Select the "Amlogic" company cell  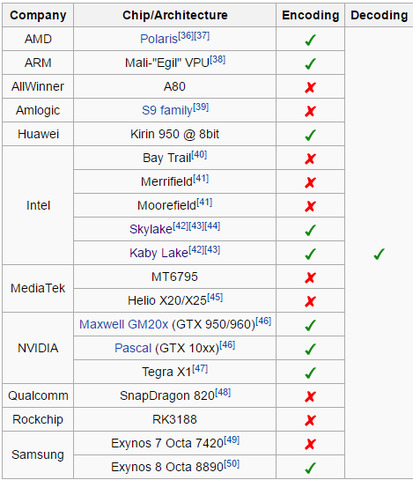38,110
